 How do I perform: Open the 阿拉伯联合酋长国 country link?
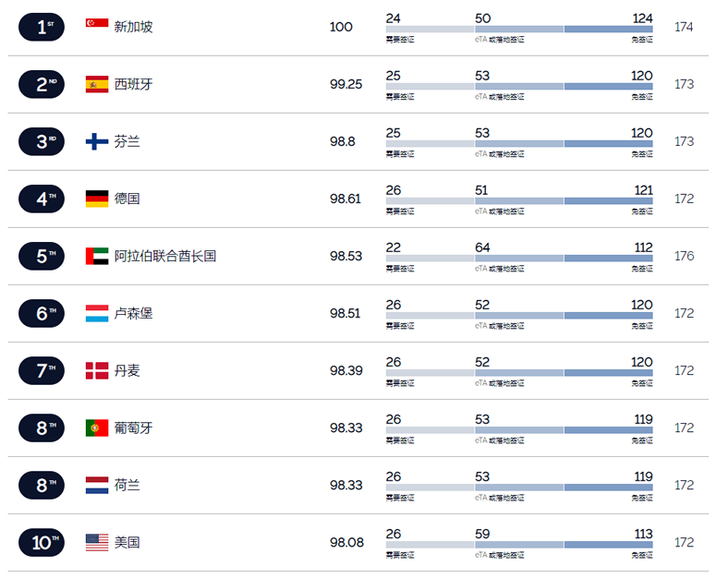coord(165,256)
